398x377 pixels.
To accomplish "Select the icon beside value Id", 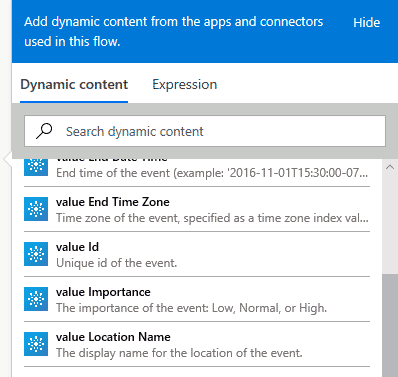I will point(36,254).
